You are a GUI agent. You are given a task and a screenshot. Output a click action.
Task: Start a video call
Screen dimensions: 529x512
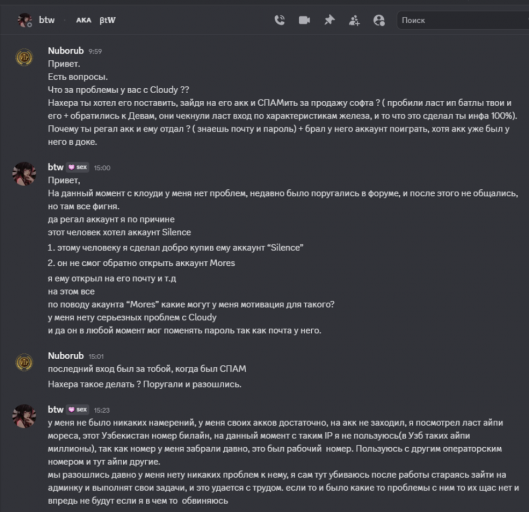[304, 20]
